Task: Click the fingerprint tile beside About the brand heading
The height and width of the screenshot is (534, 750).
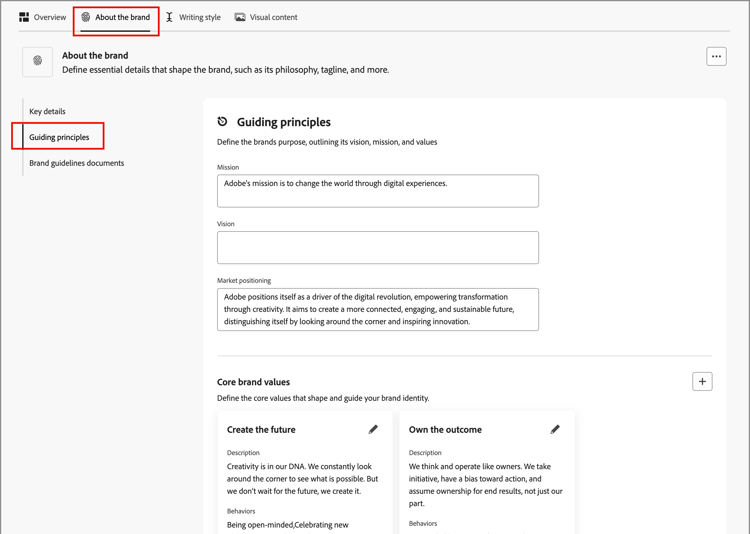Action: [37, 61]
